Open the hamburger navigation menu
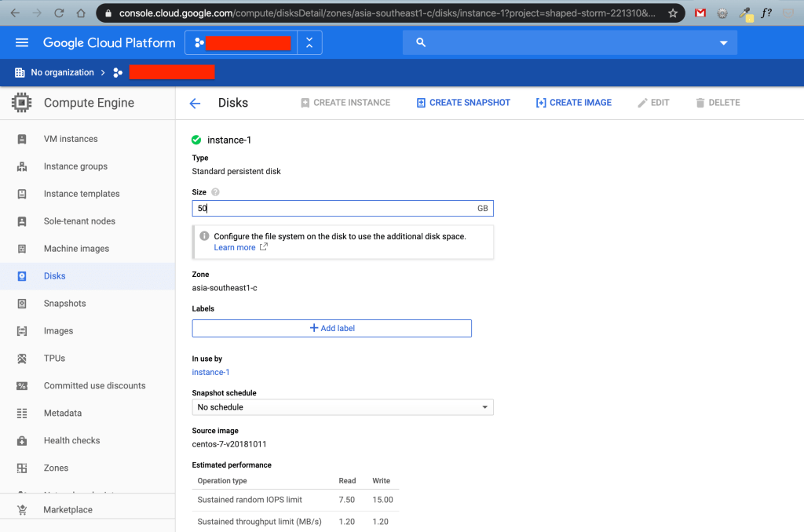The image size is (804, 532). pyautogui.click(x=22, y=42)
